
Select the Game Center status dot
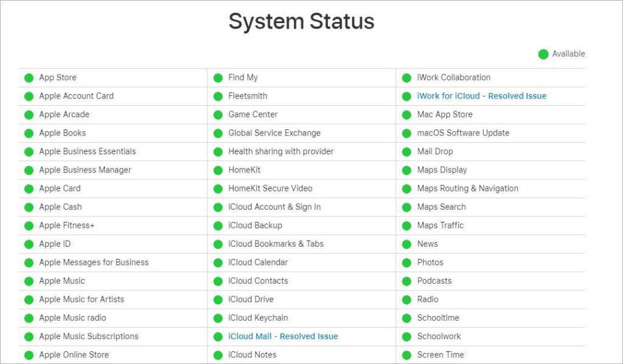[217, 114]
